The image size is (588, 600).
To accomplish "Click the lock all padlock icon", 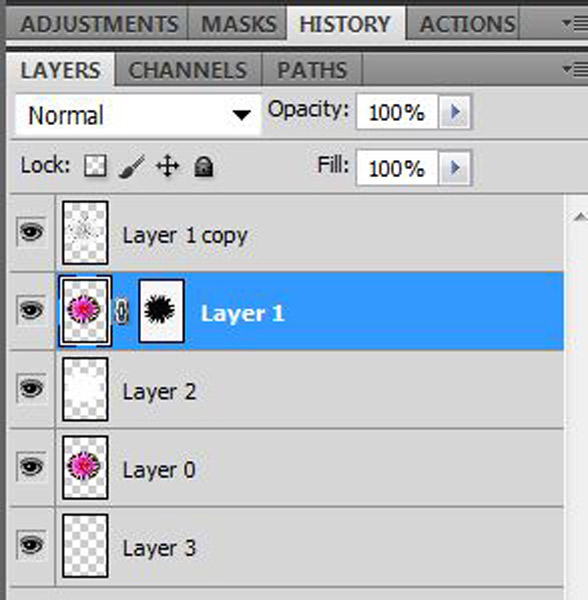I will point(204,166).
